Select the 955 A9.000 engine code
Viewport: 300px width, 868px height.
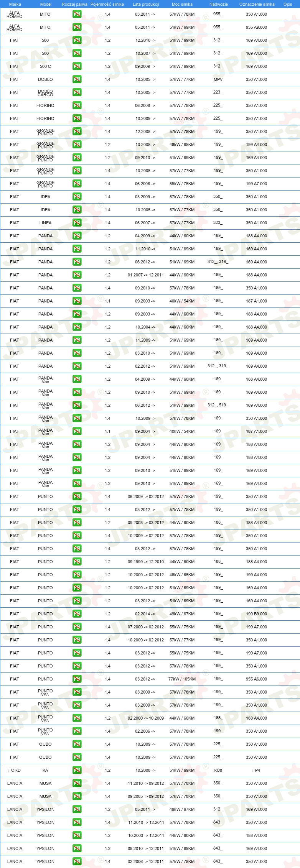click(x=256, y=27)
